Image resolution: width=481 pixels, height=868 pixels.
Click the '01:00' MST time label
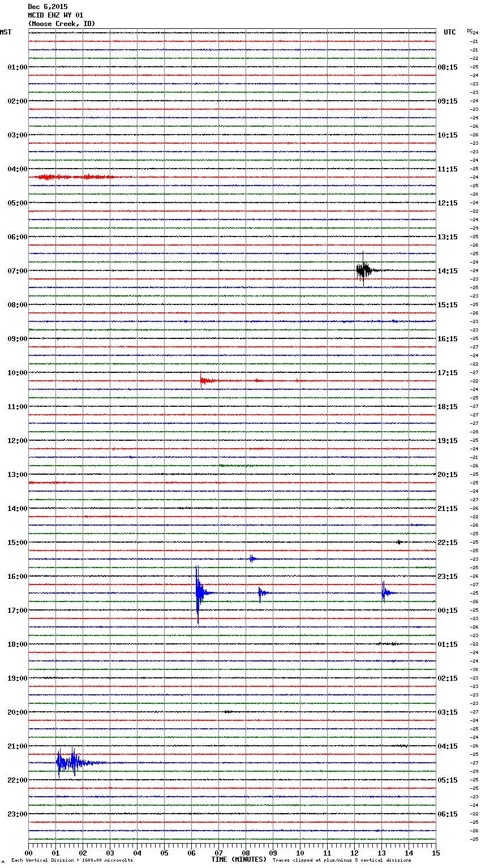[18, 67]
